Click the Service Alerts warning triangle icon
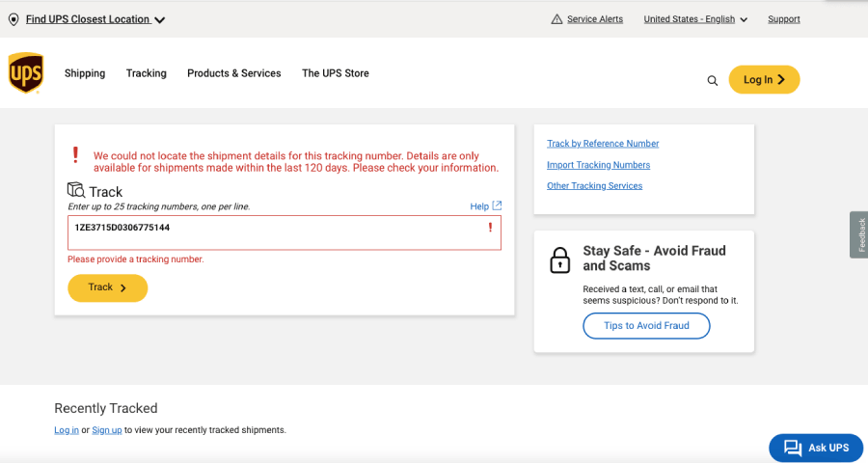The image size is (868, 463). (556, 19)
